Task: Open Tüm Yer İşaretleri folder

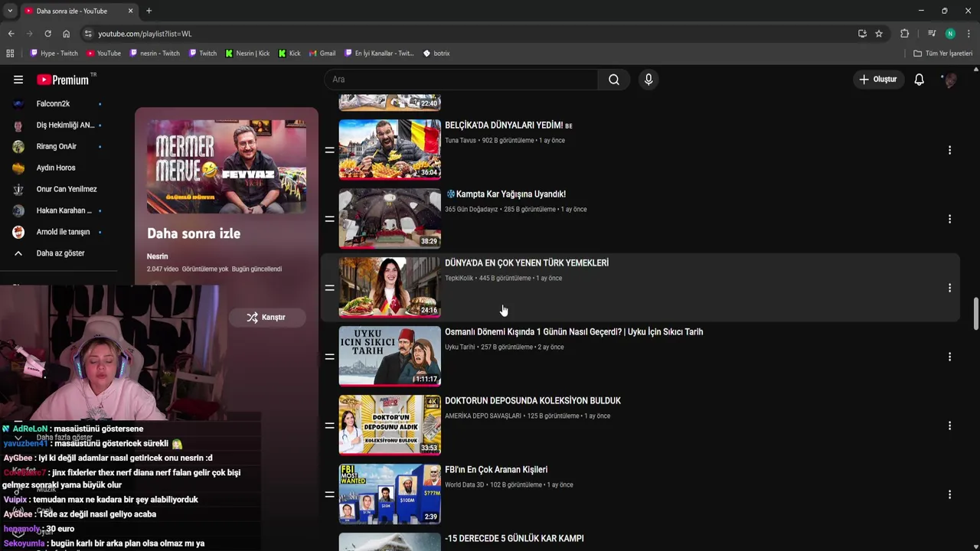Action: (943, 54)
